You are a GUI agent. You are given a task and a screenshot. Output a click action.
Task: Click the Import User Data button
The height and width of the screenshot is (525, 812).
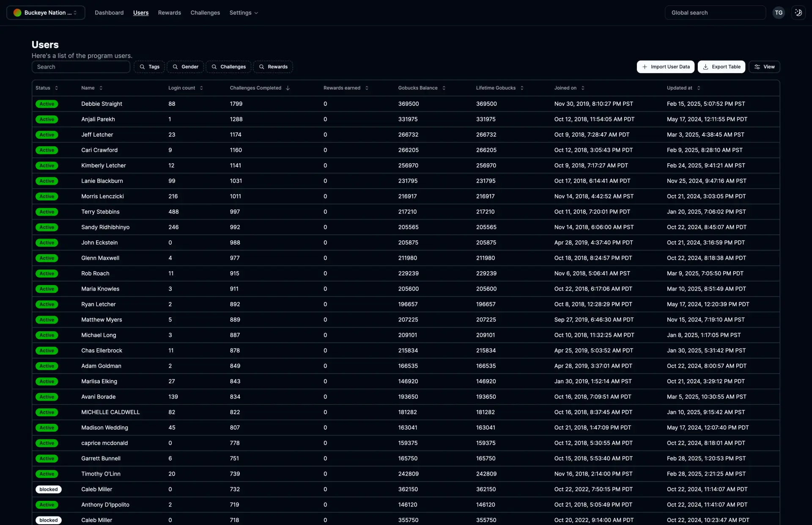666,67
